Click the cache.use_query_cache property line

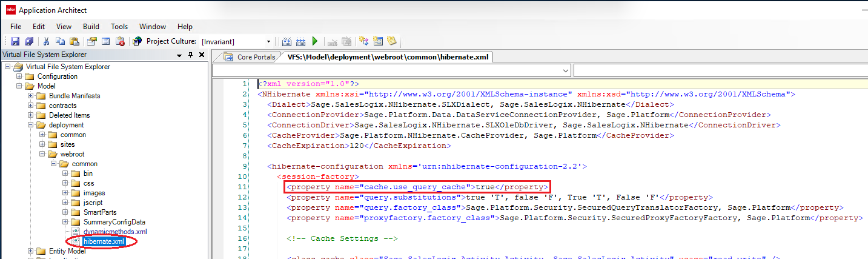[417, 187]
